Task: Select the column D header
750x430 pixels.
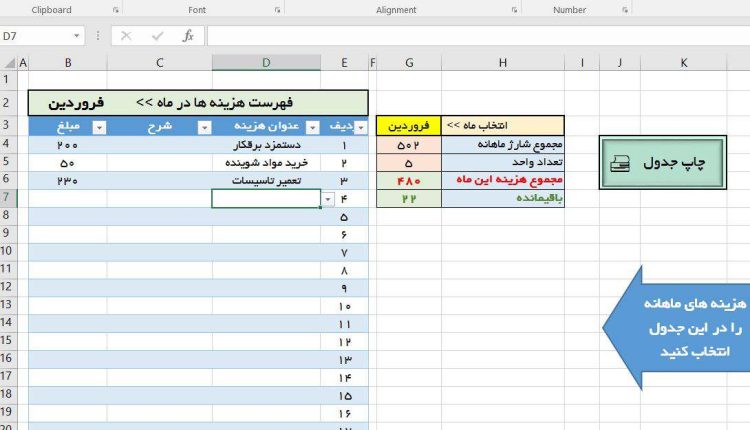Action: 266,63
